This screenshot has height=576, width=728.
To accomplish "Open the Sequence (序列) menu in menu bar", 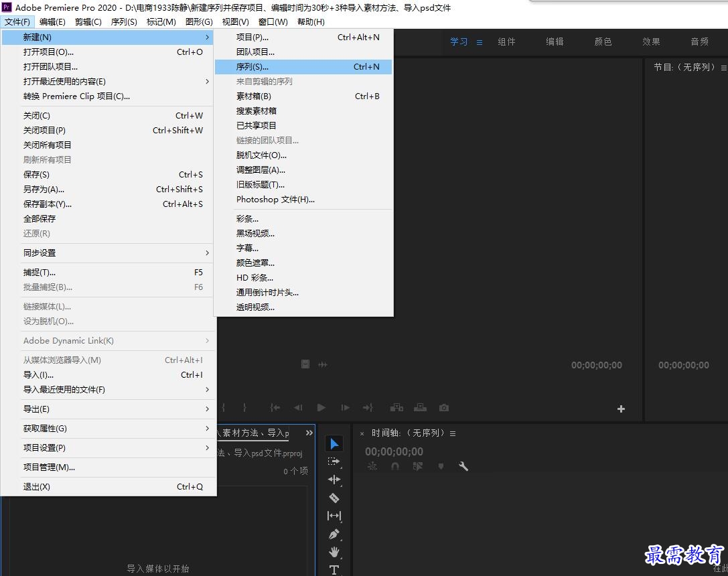I will pos(124,22).
